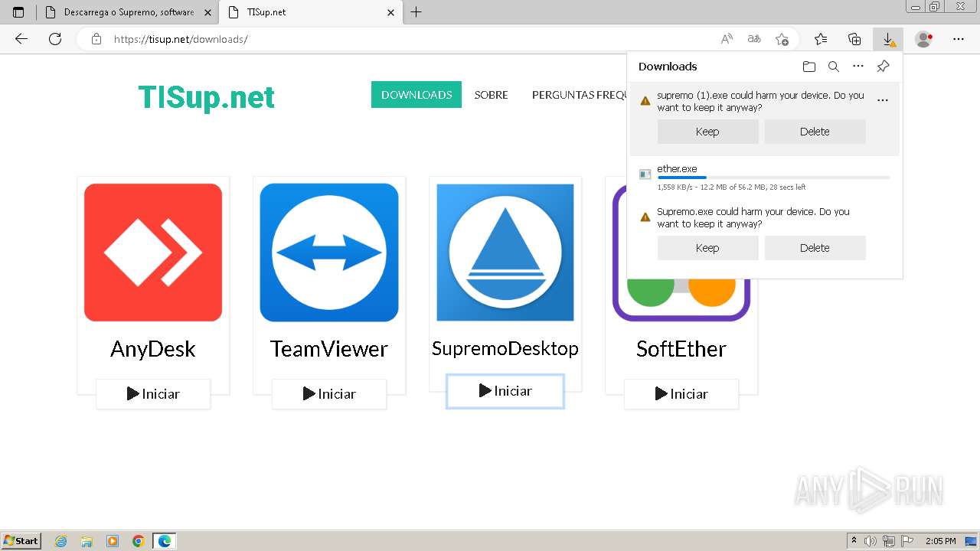980x551 pixels.
Task: Delete the Supremo.exe download
Action: (x=815, y=248)
